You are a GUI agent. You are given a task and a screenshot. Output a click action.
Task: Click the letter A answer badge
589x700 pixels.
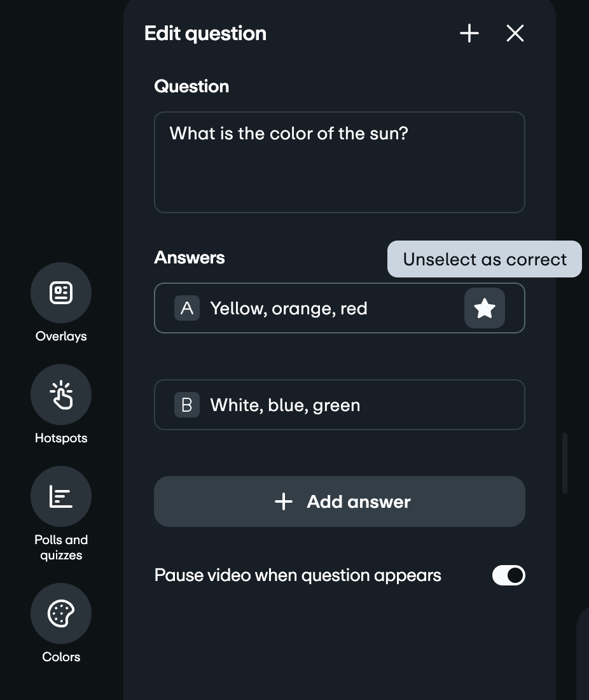(187, 308)
